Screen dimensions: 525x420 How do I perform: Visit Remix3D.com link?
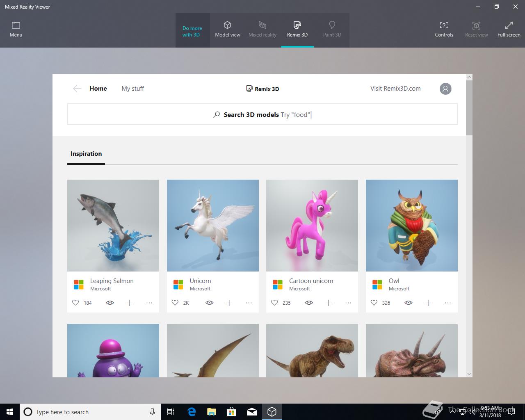click(x=395, y=89)
